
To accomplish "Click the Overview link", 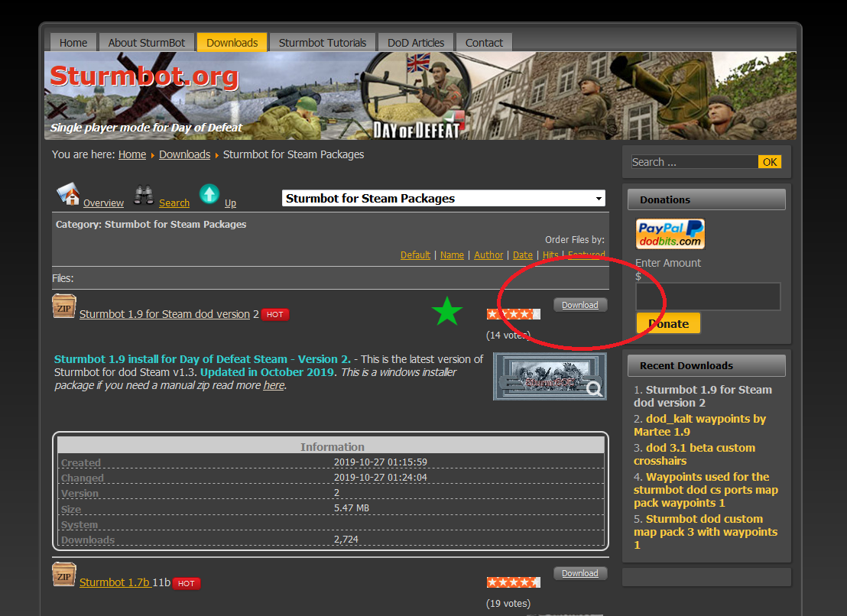I will (x=103, y=203).
